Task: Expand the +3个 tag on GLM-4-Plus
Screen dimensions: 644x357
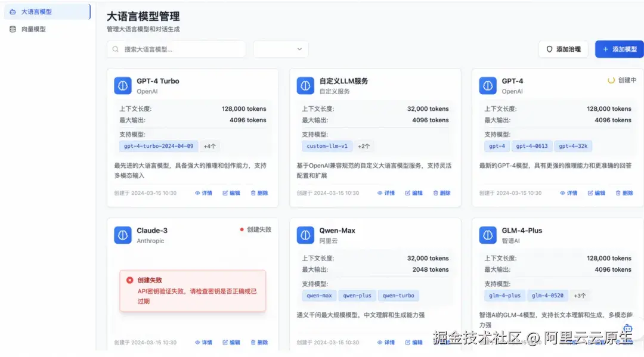Action: (580, 296)
